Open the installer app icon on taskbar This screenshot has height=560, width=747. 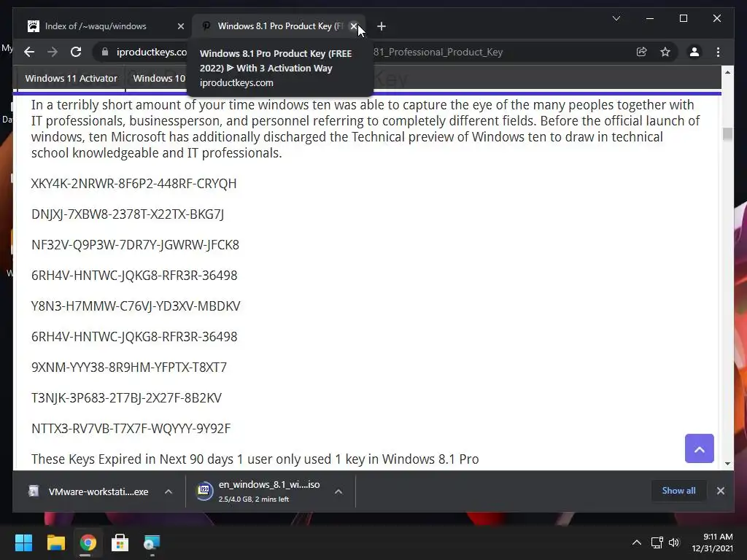click(152, 542)
